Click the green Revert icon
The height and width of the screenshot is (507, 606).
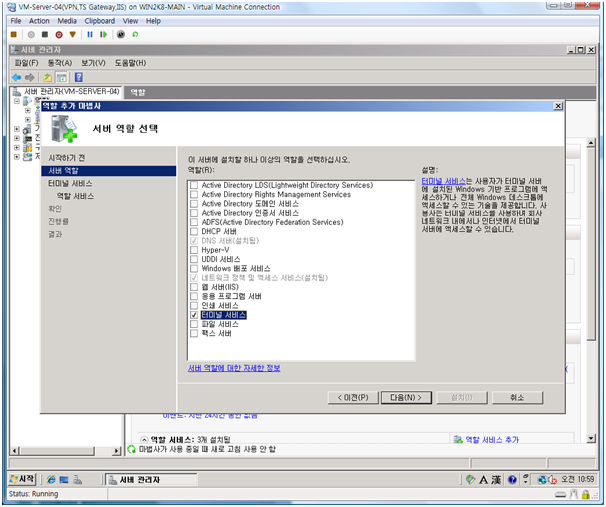(x=135, y=35)
